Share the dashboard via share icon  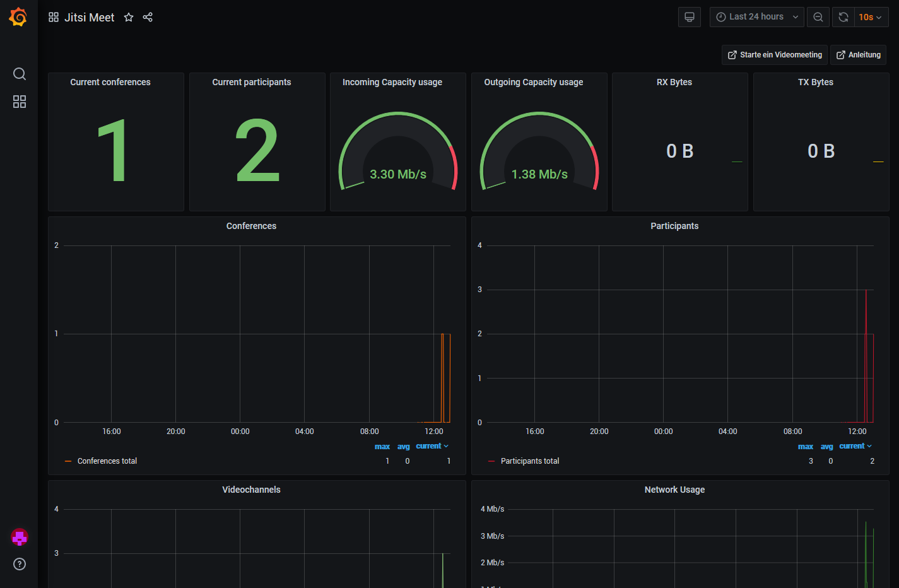tap(148, 17)
